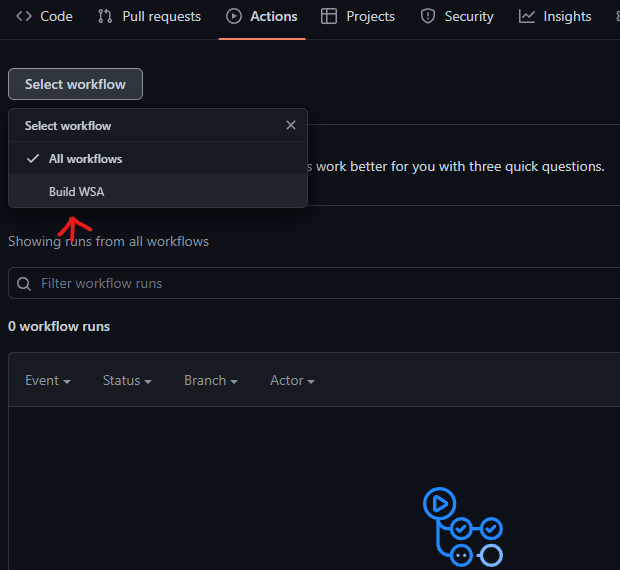Click the Projects table icon
The width and height of the screenshot is (620, 570).
click(329, 16)
